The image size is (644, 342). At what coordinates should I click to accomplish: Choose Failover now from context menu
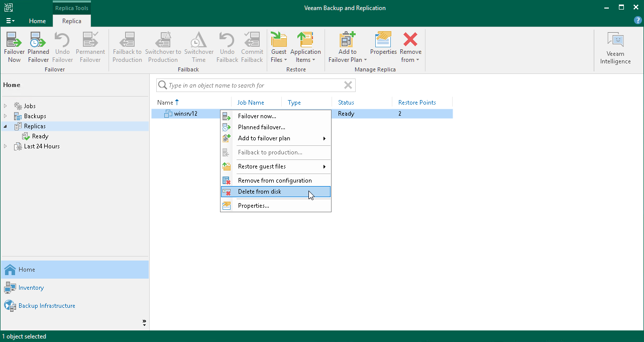coord(276,116)
